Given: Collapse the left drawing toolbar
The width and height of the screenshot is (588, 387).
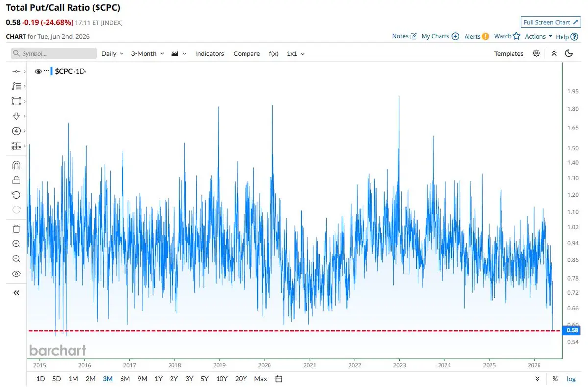Looking at the screenshot, I should click(x=16, y=293).
